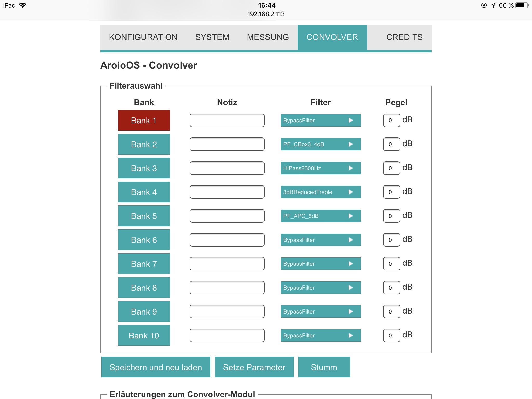Tap the location services arrow icon
The image size is (532, 399).
point(493,5)
